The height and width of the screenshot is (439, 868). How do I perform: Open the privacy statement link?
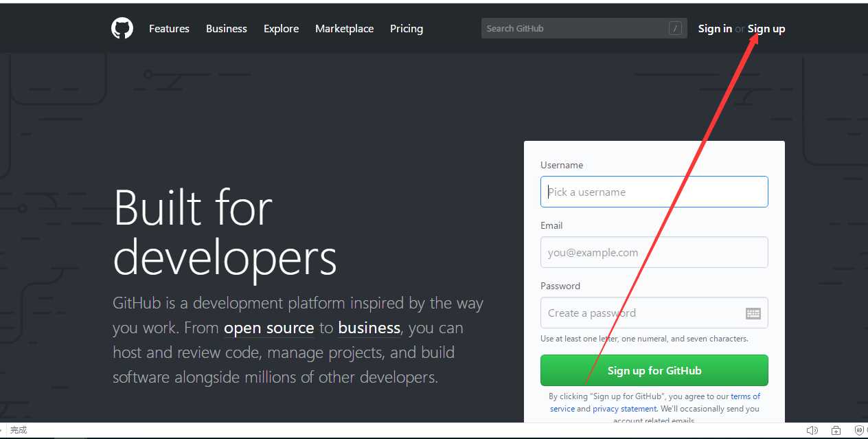tap(625, 409)
